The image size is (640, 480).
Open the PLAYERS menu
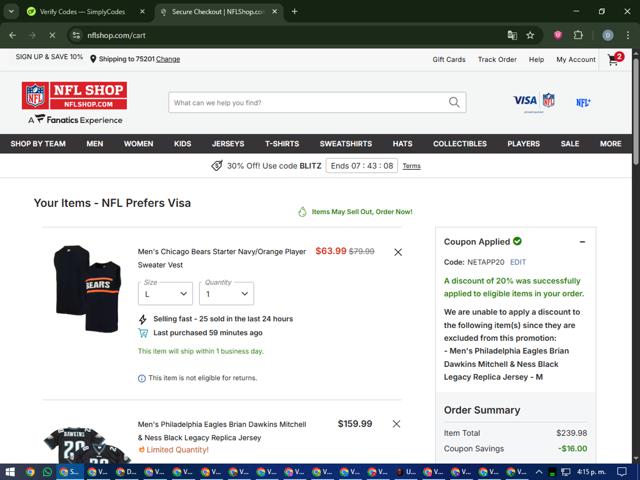524,144
